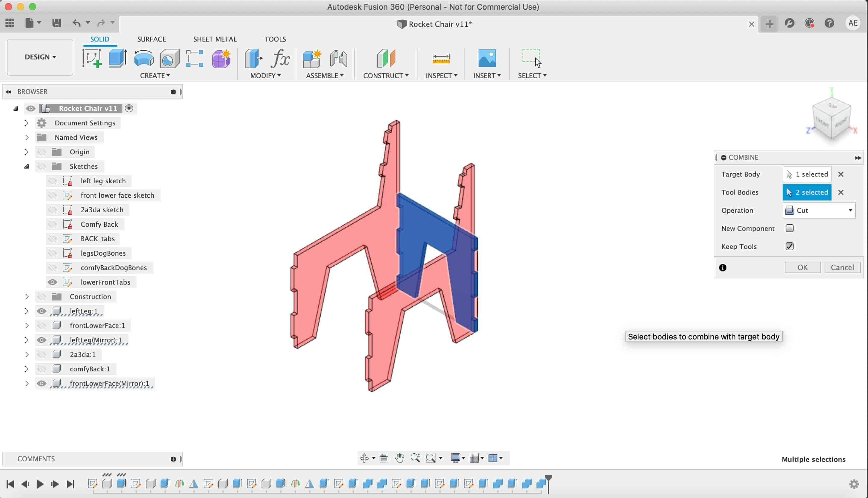
Task: Click the Create Form icon
Action: pos(221,58)
